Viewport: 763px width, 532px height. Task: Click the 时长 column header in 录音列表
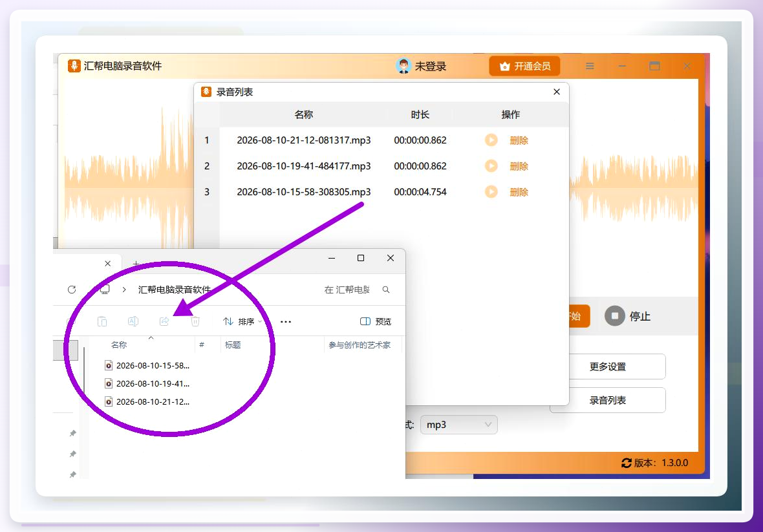click(420, 114)
